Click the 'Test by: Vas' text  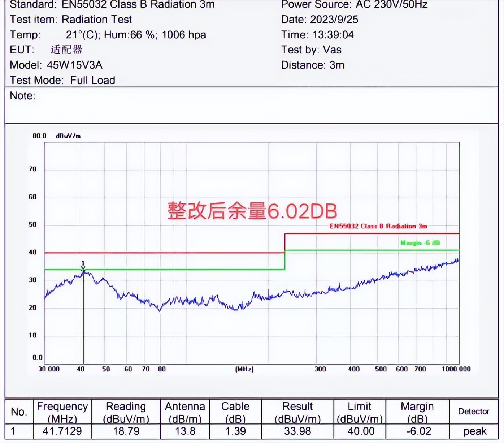pos(311,50)
